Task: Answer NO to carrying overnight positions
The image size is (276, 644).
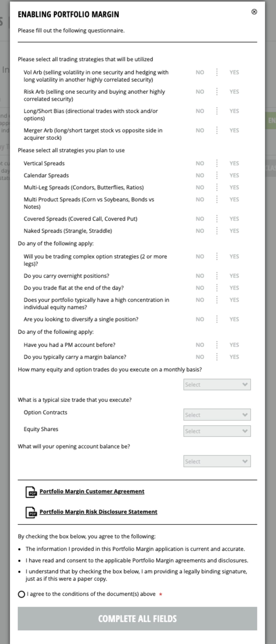Action: (200, 276)
